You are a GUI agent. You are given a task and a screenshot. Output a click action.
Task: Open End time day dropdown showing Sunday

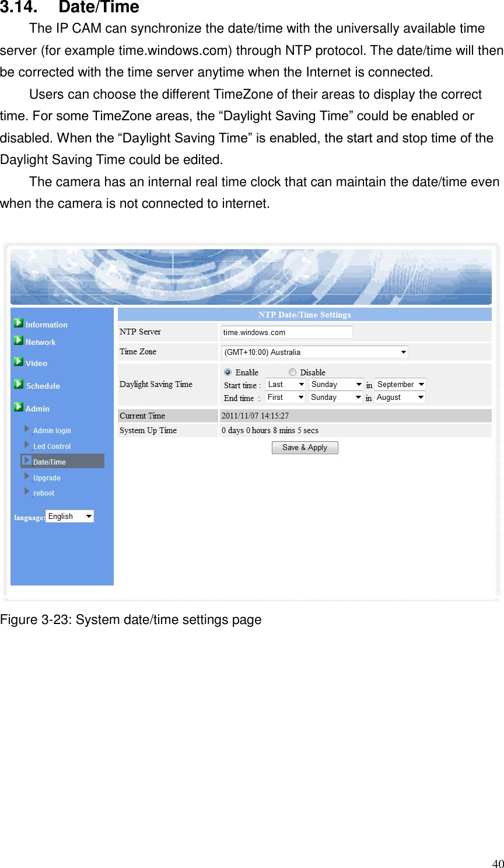click(336, 397)
